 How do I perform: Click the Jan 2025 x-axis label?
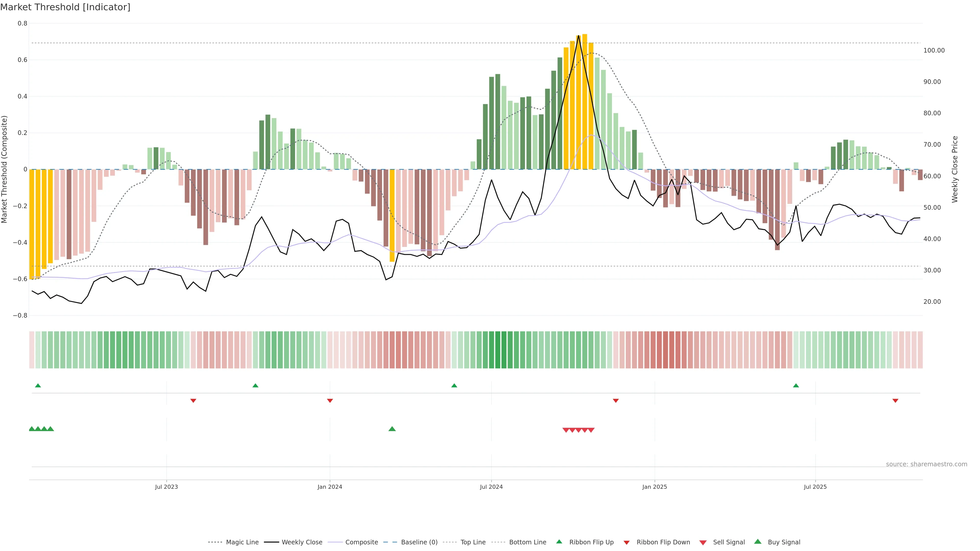tap(654, 487)
